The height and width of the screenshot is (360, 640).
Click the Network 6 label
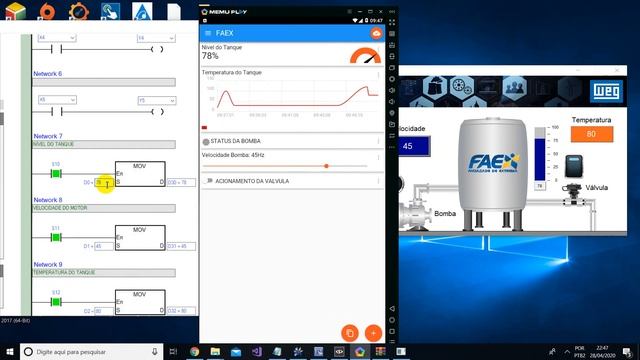(x=47, y=74)
